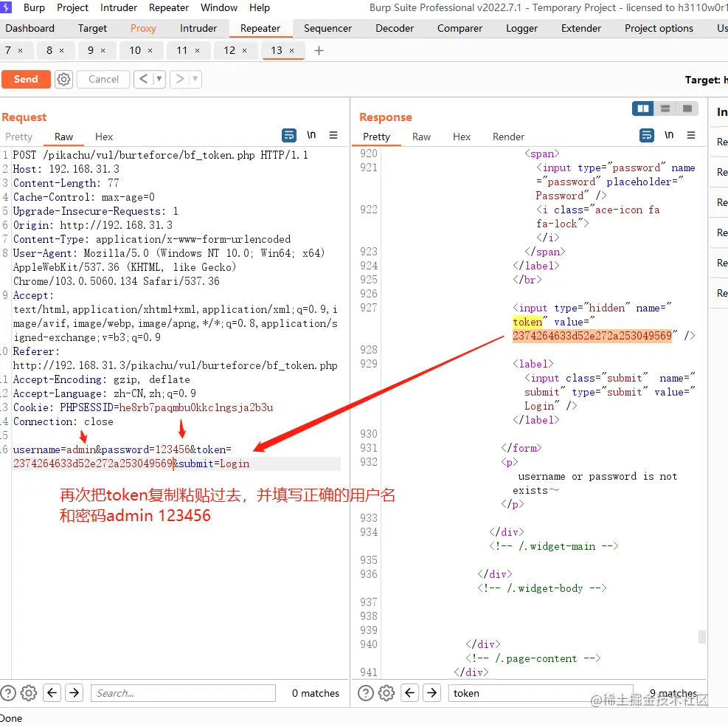The height and width of the screenshot is (727, 728).
Task: Select side-by-side layout icon
Action: (643, 108)
